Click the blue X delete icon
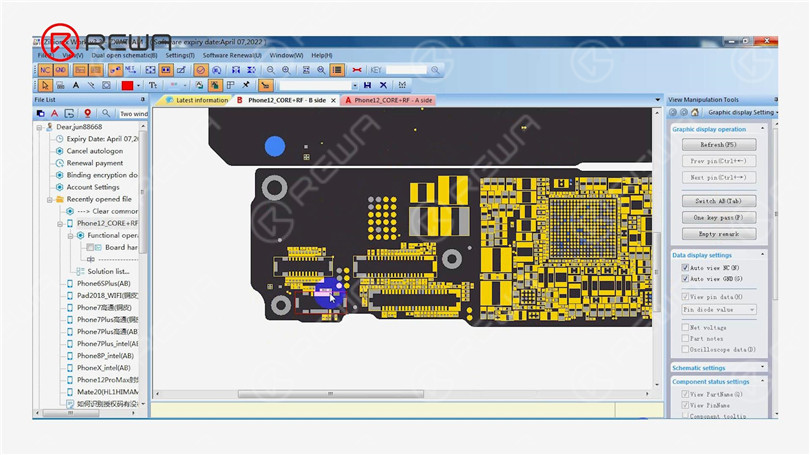The width and height of the screenshot is (810, 455). pyautogui.click(x=383, y=85)
